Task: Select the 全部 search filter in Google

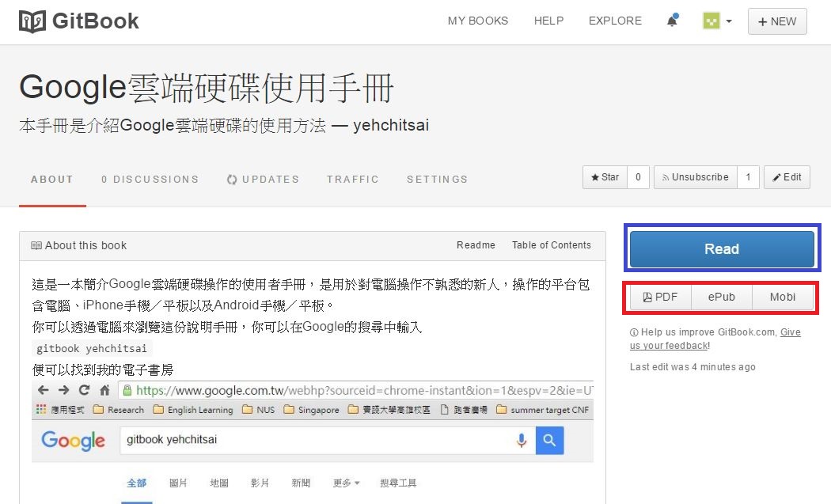Action: [x=136, y=482]
